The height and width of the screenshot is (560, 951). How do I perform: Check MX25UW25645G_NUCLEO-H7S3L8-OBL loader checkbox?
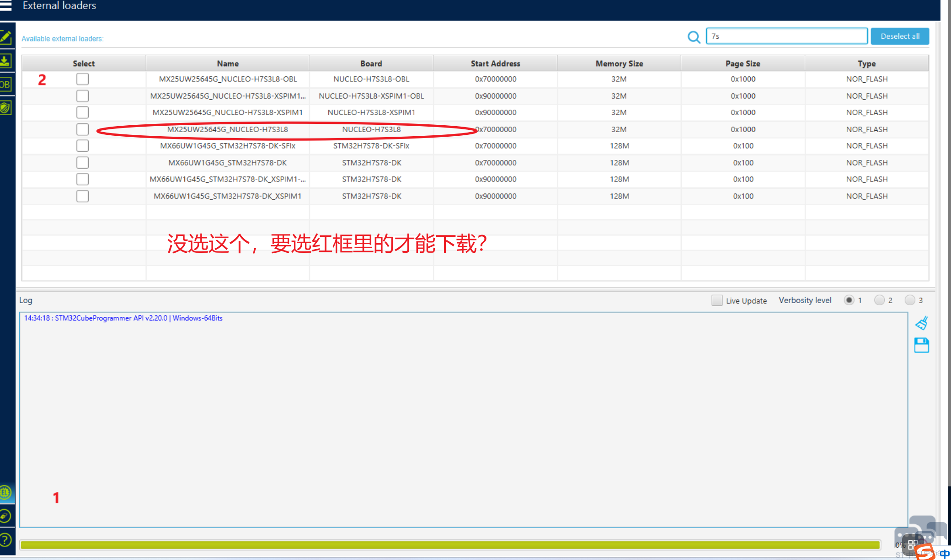pyautogui.click(x=83, y=79)
